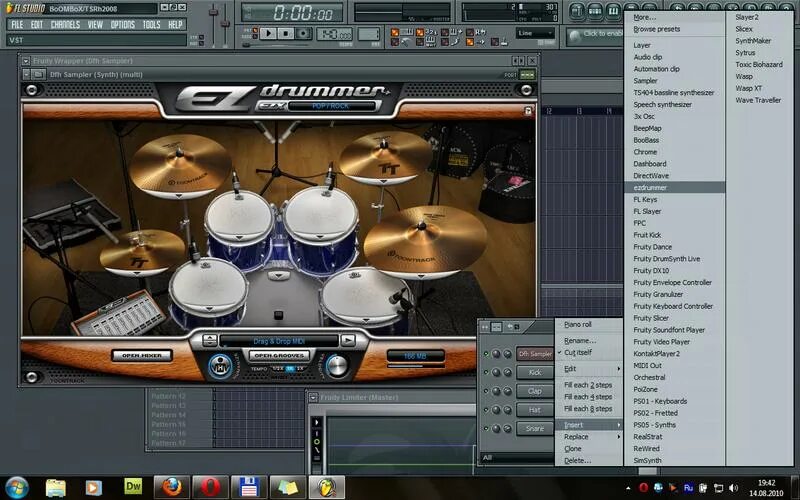Click the Stop button in transport
Image resolution: width=800 pixels, height=500 pixels.
(286, 34)
